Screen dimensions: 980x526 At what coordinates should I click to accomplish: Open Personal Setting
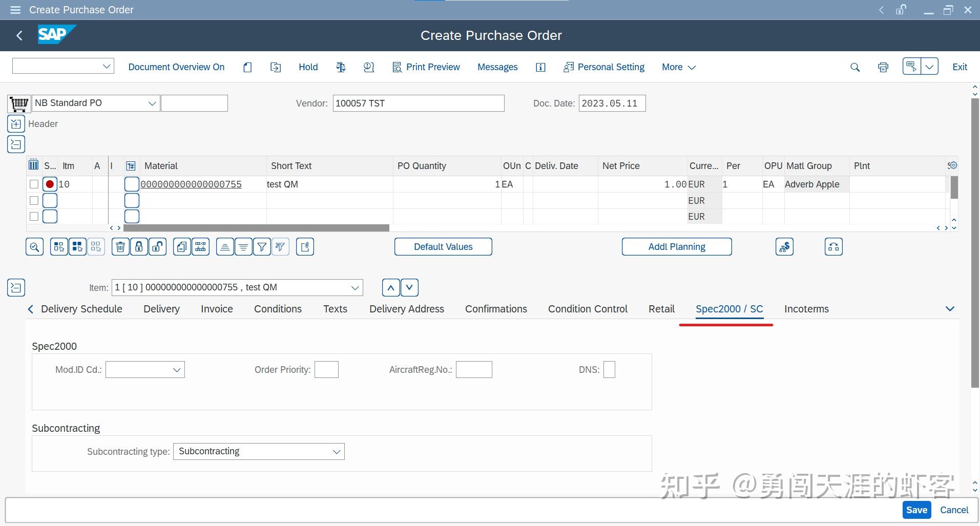[x=603, y=67]
